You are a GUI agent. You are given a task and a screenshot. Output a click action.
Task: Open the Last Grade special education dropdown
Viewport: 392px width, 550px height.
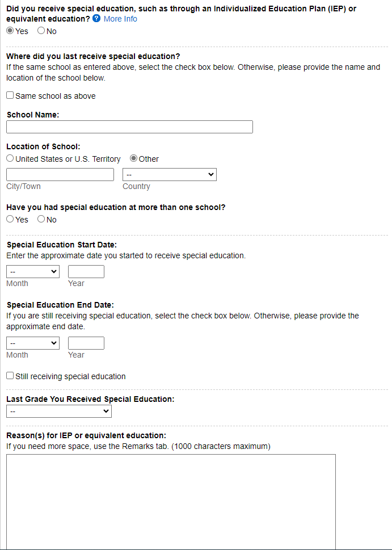59,412
